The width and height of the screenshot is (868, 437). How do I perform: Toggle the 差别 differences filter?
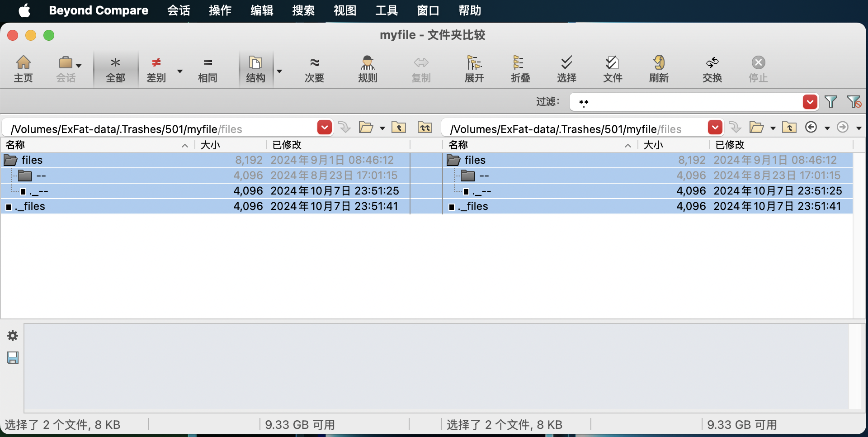[156, 69]
